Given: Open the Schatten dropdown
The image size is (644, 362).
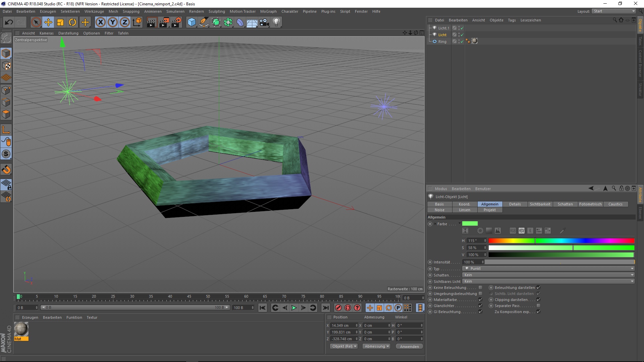Looking at the screenshot, I should tap(548, 275).
